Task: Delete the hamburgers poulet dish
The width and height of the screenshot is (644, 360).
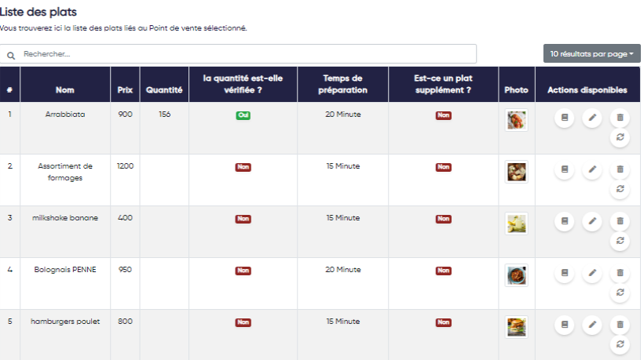Action: pyautogui.click(x=620, y=324)
